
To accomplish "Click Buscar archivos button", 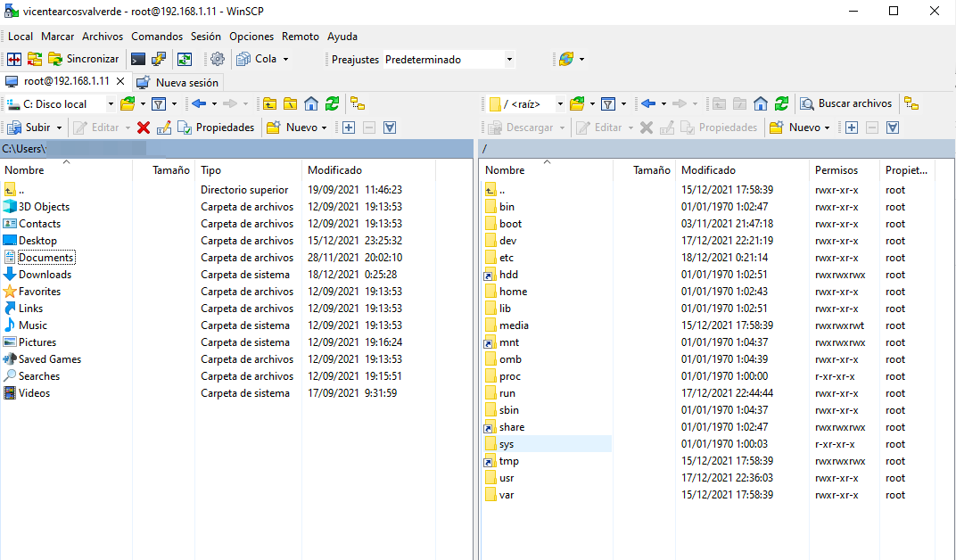I will coord(846,103).
